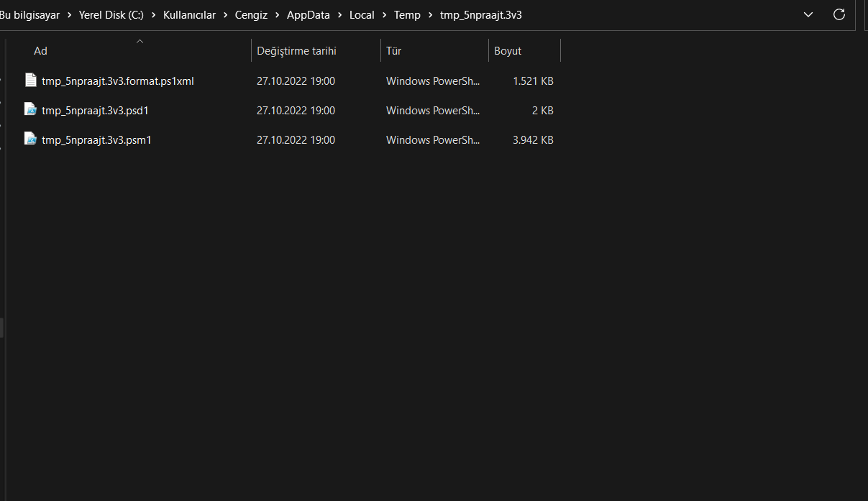
Task: Sort files by the Boyut column
Action: (508, 51)
